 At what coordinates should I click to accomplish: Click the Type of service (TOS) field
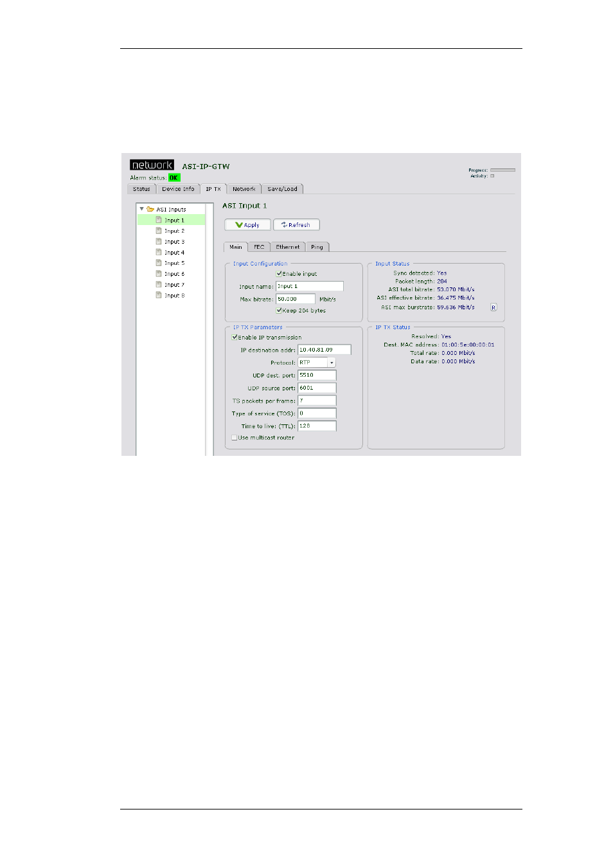tap(317, 413)
